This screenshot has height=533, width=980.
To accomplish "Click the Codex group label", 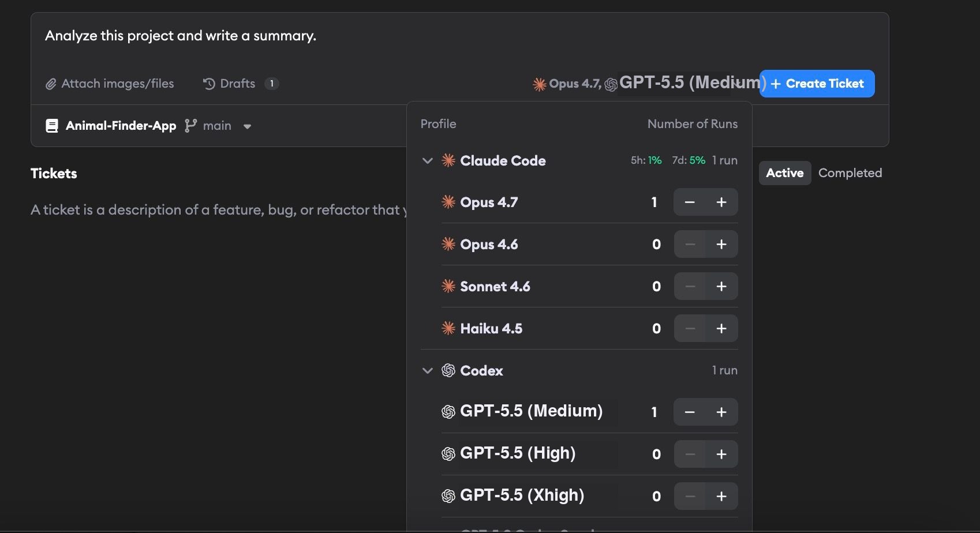I will click(481, 371).
